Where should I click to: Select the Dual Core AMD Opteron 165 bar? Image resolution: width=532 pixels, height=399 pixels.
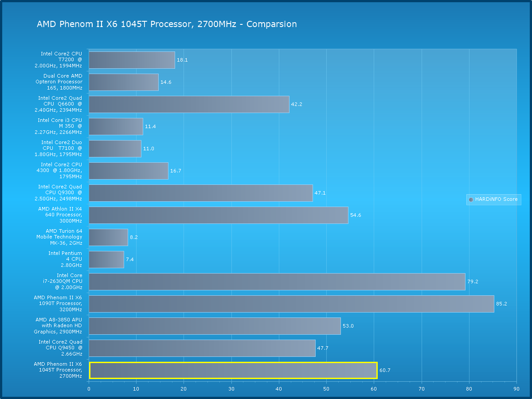click(x=124, y=82)
